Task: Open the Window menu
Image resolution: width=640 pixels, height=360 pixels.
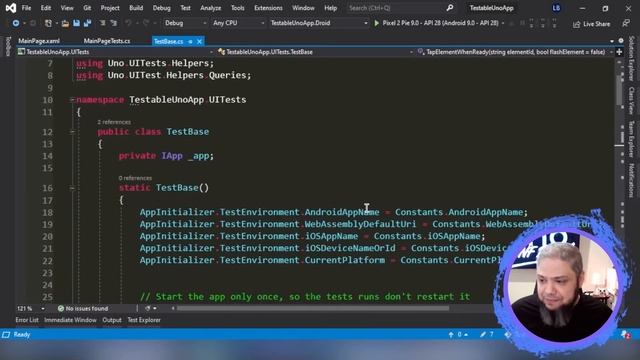Action: pos(303,8)
